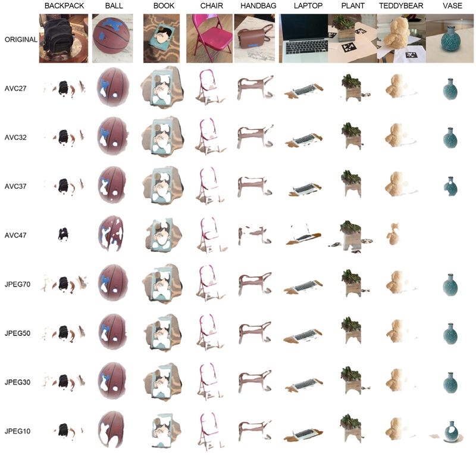Select the original basketball image

(x=112, y=38)
